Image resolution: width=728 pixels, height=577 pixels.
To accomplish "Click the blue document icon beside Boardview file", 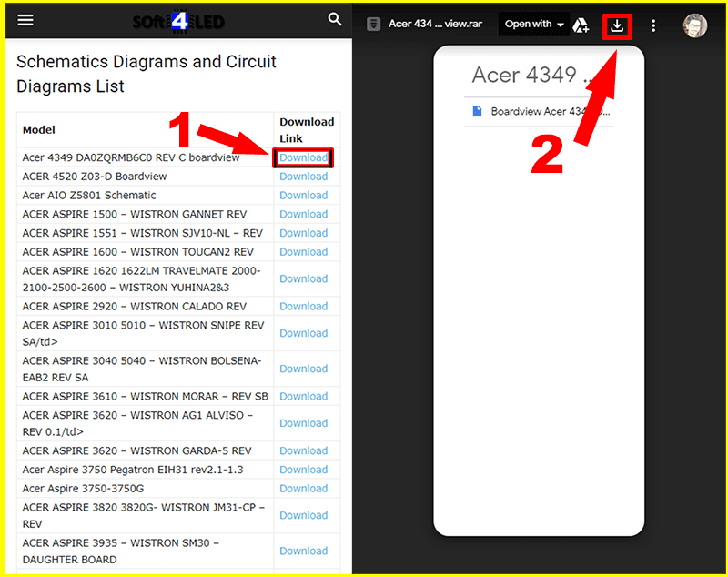I will [477, 111].
